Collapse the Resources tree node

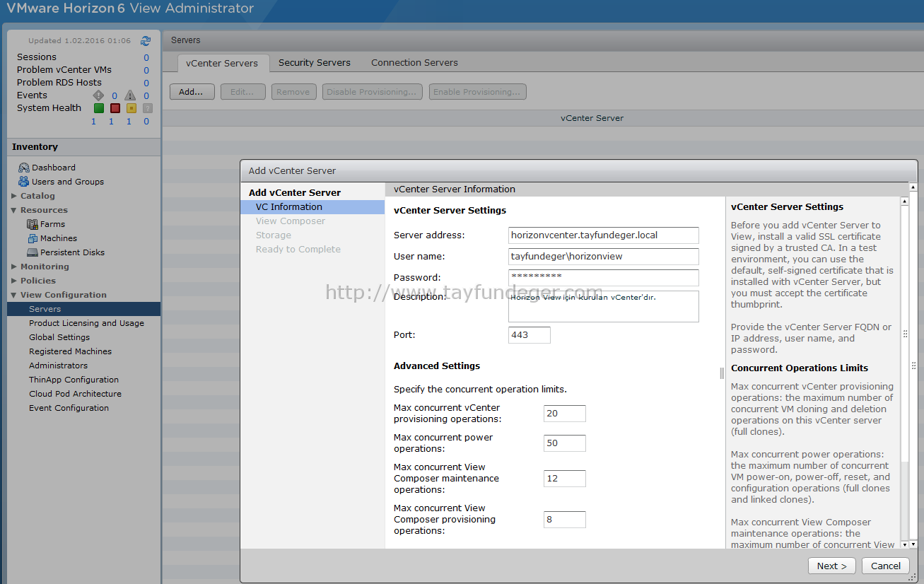14,210
